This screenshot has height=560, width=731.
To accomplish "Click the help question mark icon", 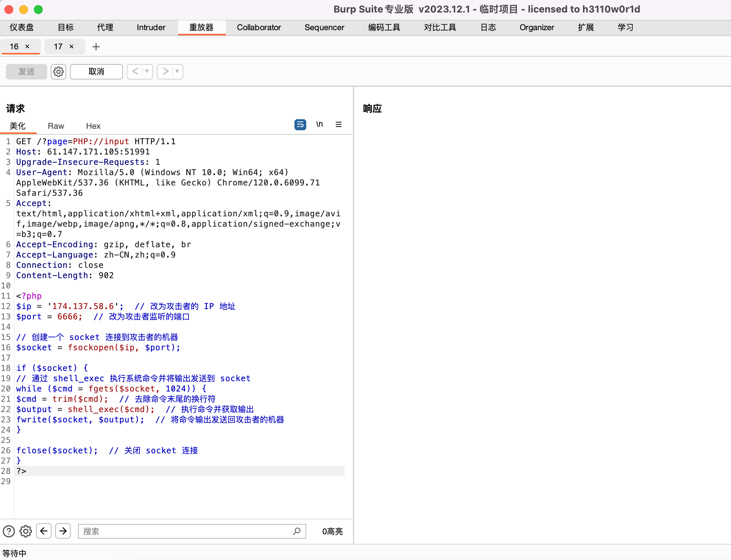I will pos(8,531).
